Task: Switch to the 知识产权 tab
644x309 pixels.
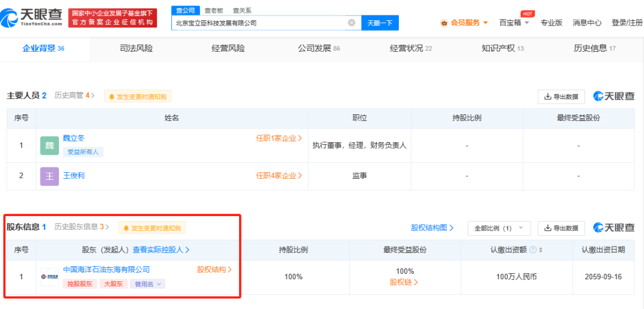Action: pyautogui.click(x=503, y=48)
